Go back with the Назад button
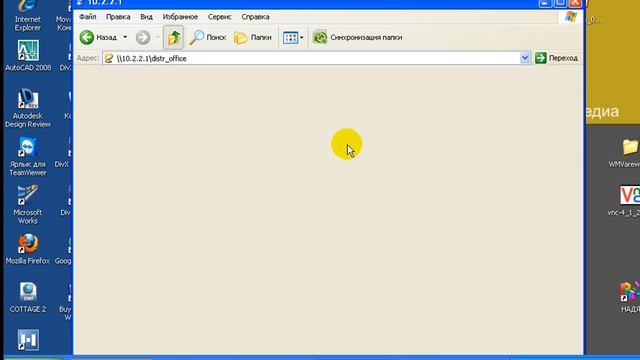This screenshot has width=640, height=360. tap(98, 38)
